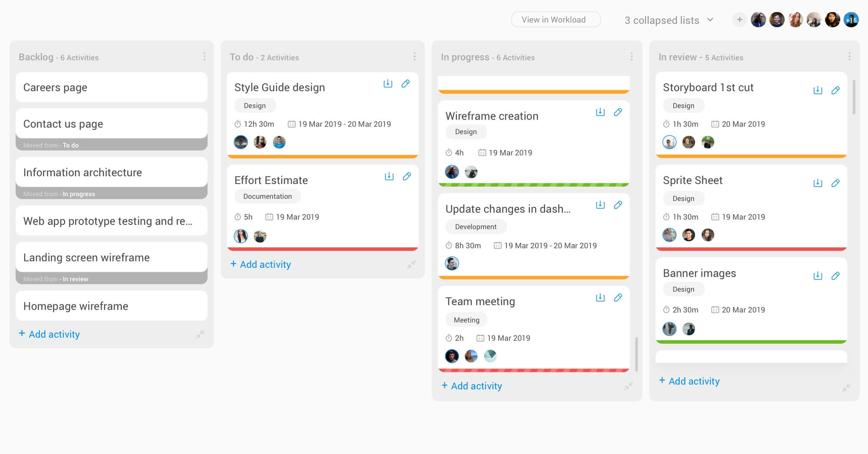Click Design tag on Banner images card
868x454 pixels.
pyautogui.click(x=684, y=289)
